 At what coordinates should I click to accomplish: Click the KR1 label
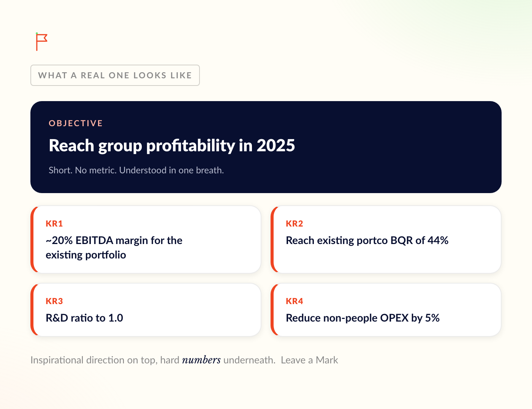coord(54,224)
